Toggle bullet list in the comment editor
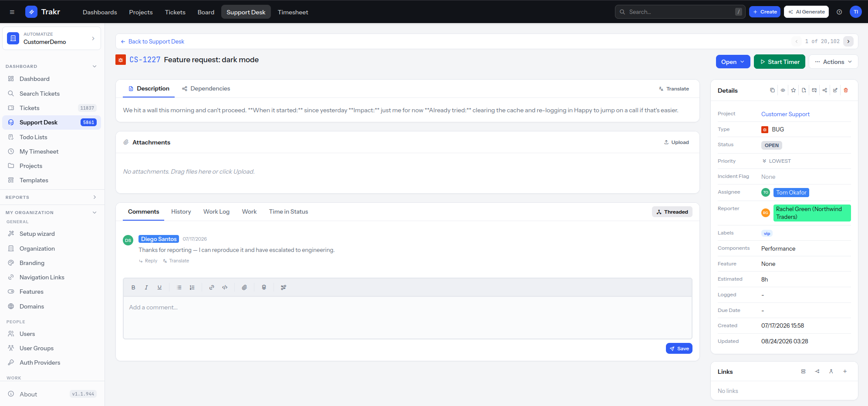Image resolution: width=868 pixels, height=406 pixels. tap(179, 287)
